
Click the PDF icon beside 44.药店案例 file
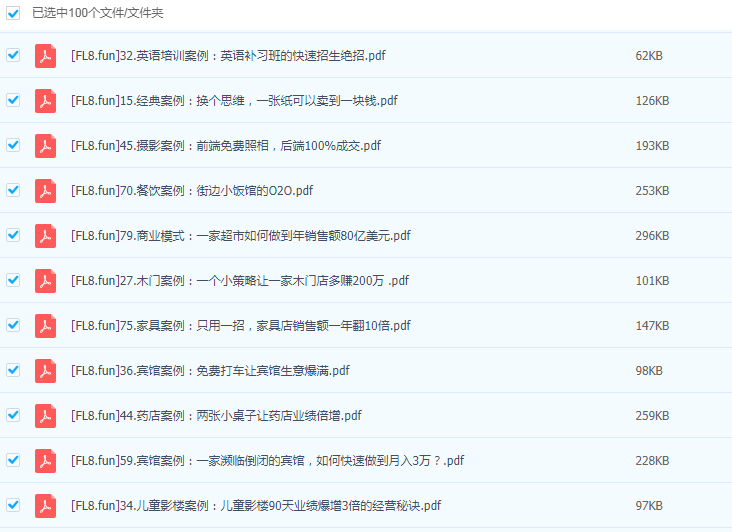point(45,416)
